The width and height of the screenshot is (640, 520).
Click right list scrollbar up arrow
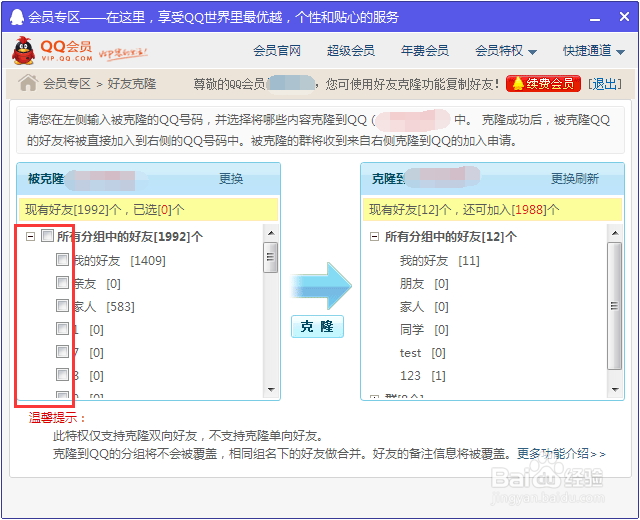pyautogui.click(x=615, y=233)
